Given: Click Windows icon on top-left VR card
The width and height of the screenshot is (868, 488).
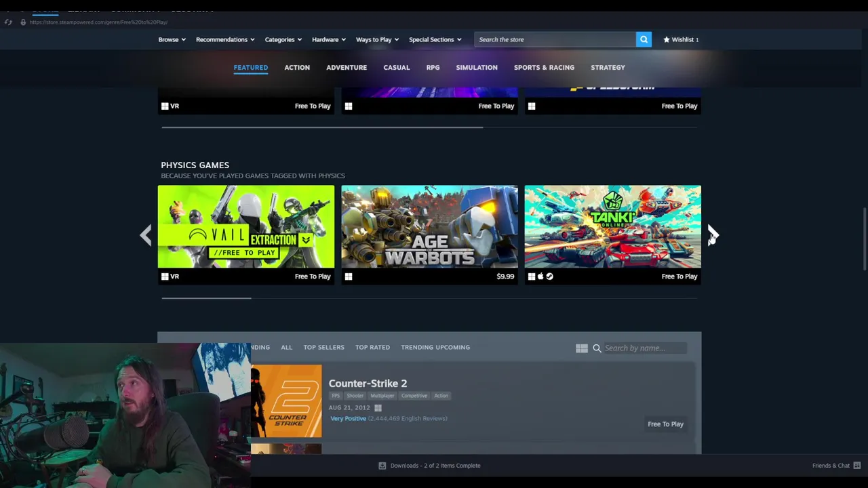Looking at the screenshot, I should [165, 106].
